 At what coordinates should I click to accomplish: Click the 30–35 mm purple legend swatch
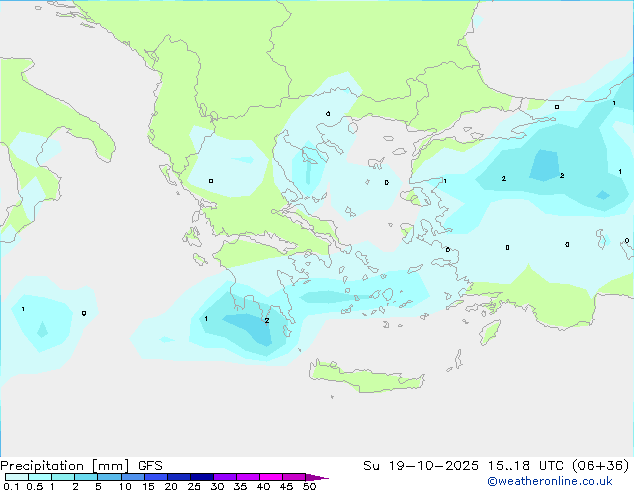pos(225,477)
